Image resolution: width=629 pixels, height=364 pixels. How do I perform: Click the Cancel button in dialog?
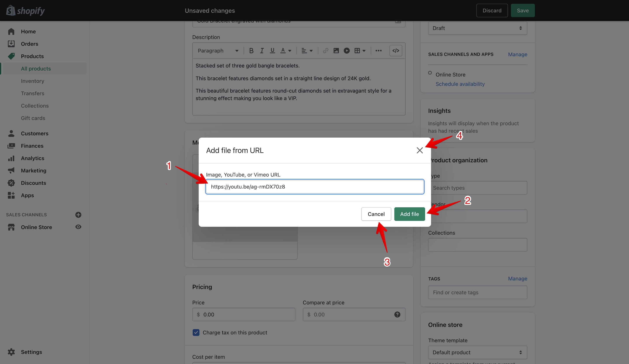click(x=376, y=214)
